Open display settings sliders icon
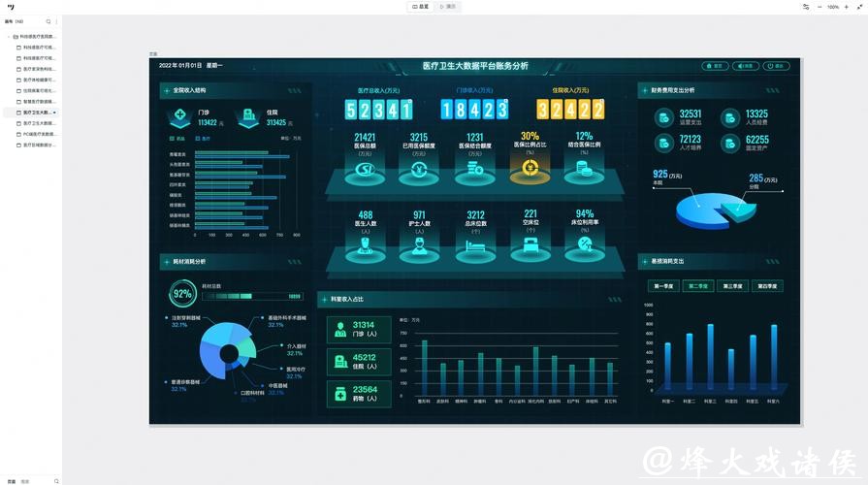The image size is (868, 485). point(805,7)
